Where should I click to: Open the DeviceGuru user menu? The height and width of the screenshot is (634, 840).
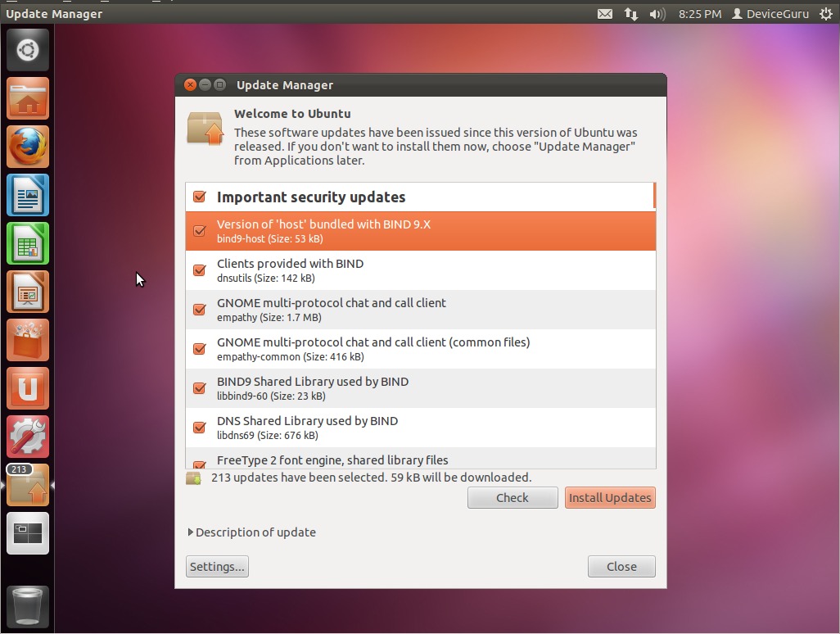(x=770, y=14)
